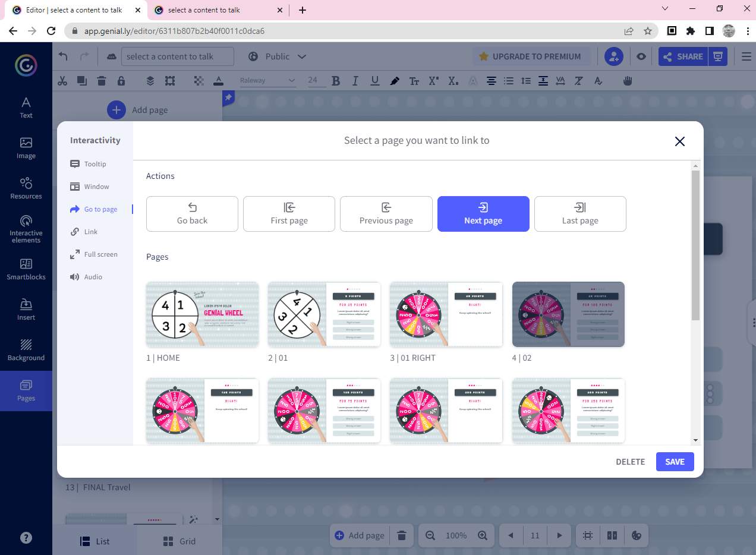Go to the previous page arrow
The width and height of the screenshot is (756, 555).
[x=511, y=535]
